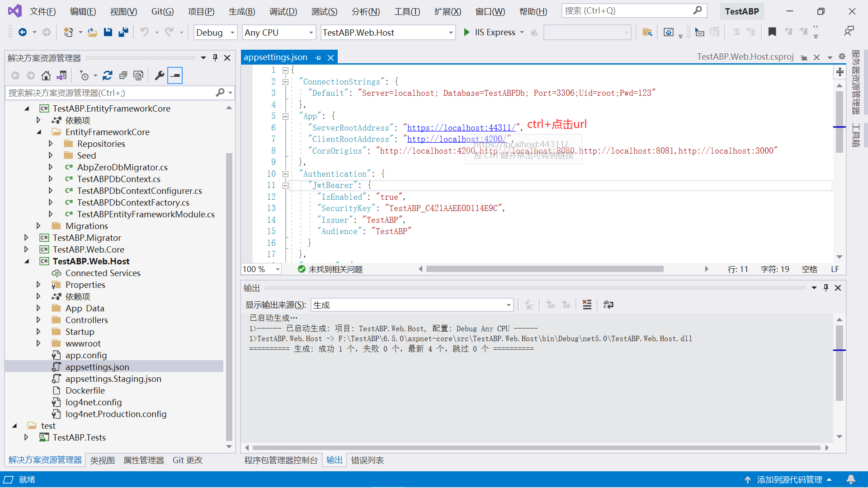Viewport: 868px width, 488px height.
Task: Toggle keep-open pin on TestABP.Web.Host.csproj tab
Action: click(804, 57)
